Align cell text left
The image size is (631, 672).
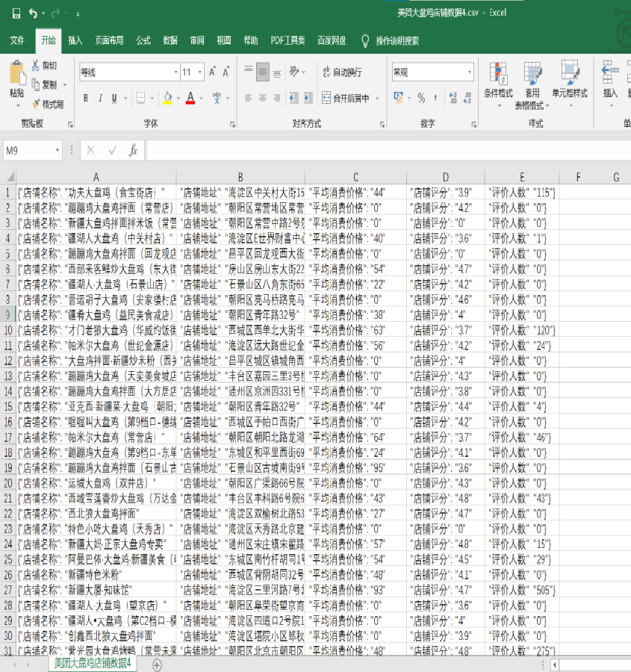click(248, 98)
